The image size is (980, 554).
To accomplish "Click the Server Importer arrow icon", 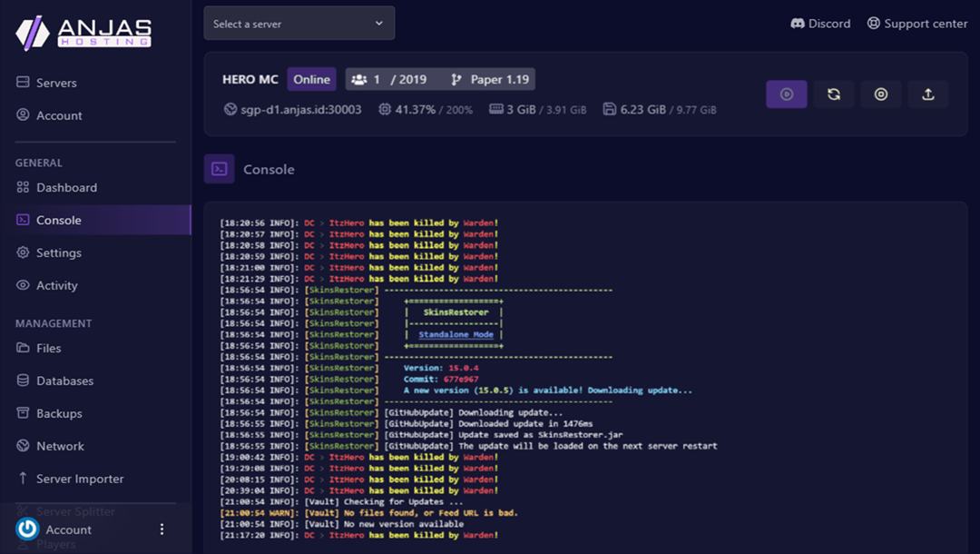I will (x=23, y=478).
